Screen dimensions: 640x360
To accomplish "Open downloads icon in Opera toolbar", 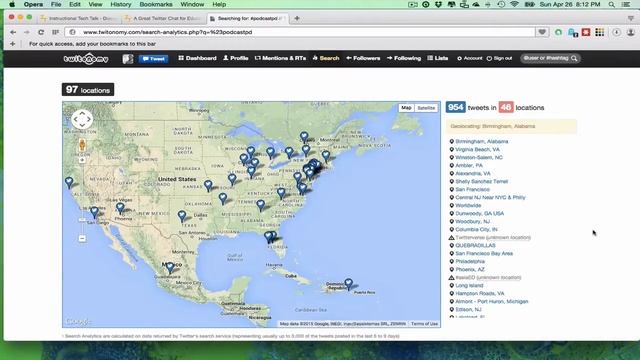I will 616,32.
